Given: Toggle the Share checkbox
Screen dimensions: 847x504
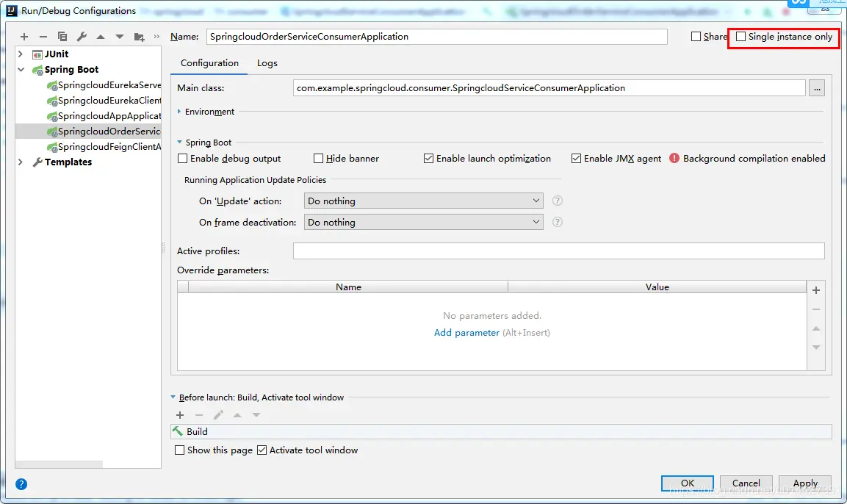Looking at the screenshot, I should [696, 37].
